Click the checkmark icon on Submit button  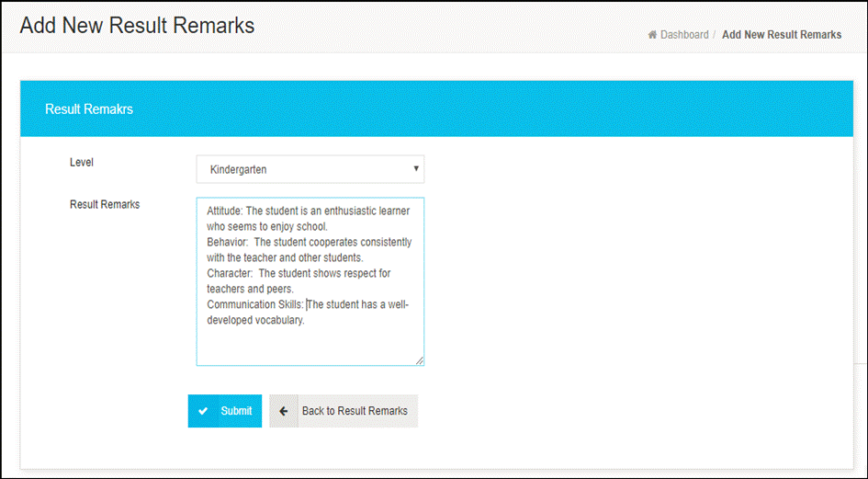pyautogui.click(x=203, y=411)
